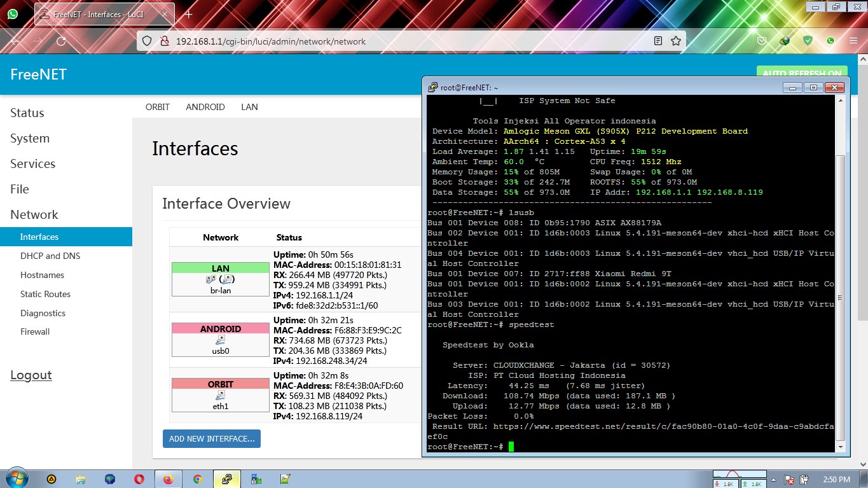Image resolution: width=868 pixels, height=488 pixels.
Task: Open a new browser tab
Action: click(188, 14)
